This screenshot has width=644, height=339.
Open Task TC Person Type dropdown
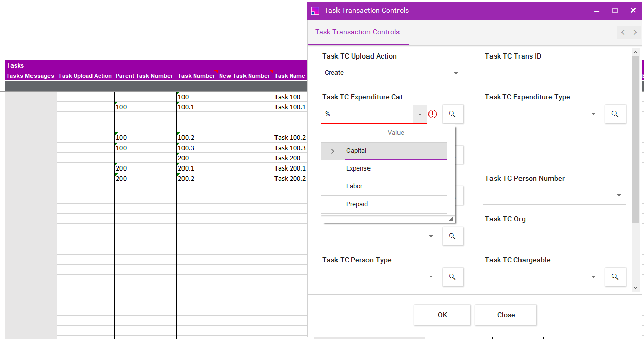[431, 277]
